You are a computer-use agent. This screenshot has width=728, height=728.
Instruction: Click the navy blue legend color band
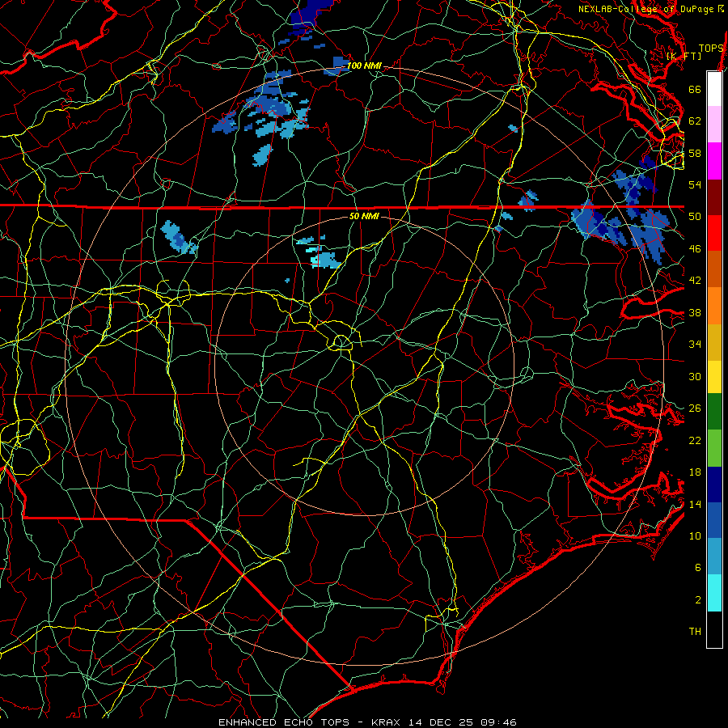714,485
